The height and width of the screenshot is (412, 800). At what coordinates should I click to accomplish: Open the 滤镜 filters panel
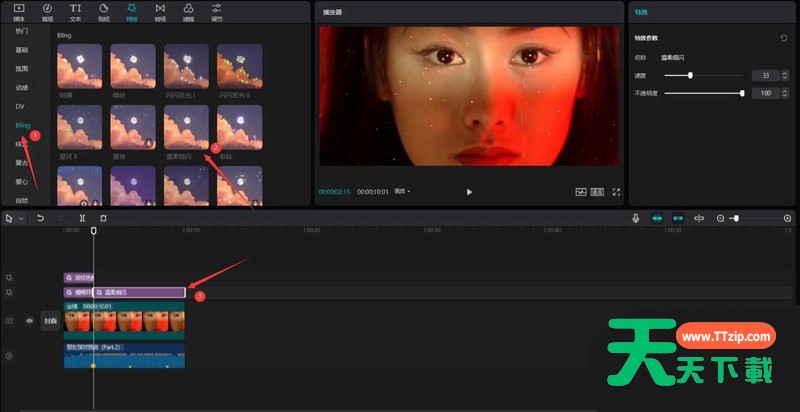(189, 11)
